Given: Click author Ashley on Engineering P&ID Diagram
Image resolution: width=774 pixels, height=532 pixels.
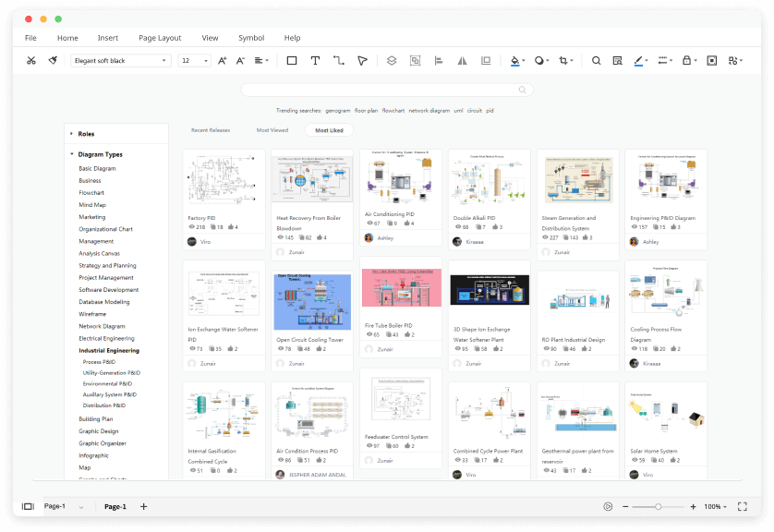Looking at the screenshot, I should pyautogui.click(x=650, y=242).
